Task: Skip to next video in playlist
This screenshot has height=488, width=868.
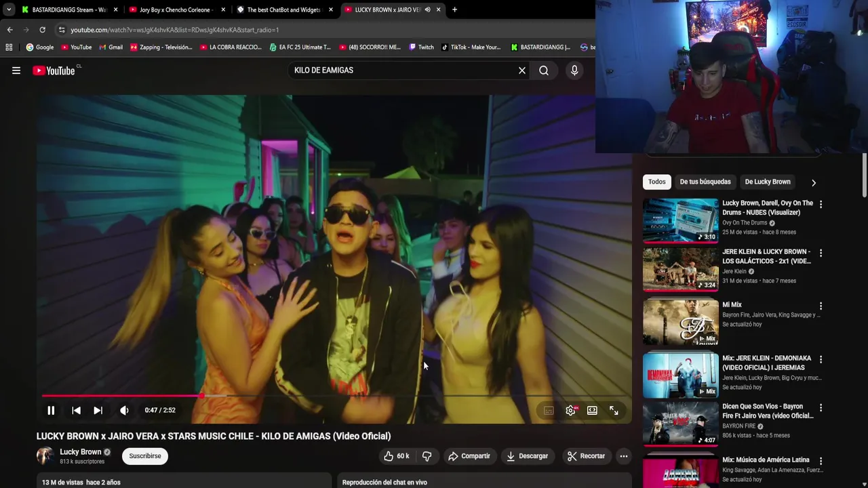Action: tap(98, 410)
